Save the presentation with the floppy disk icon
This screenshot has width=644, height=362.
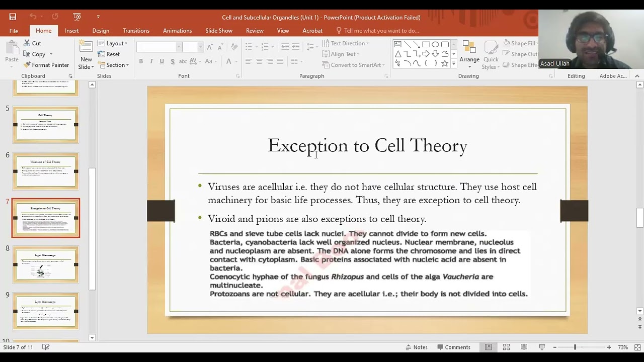[13, 17]
